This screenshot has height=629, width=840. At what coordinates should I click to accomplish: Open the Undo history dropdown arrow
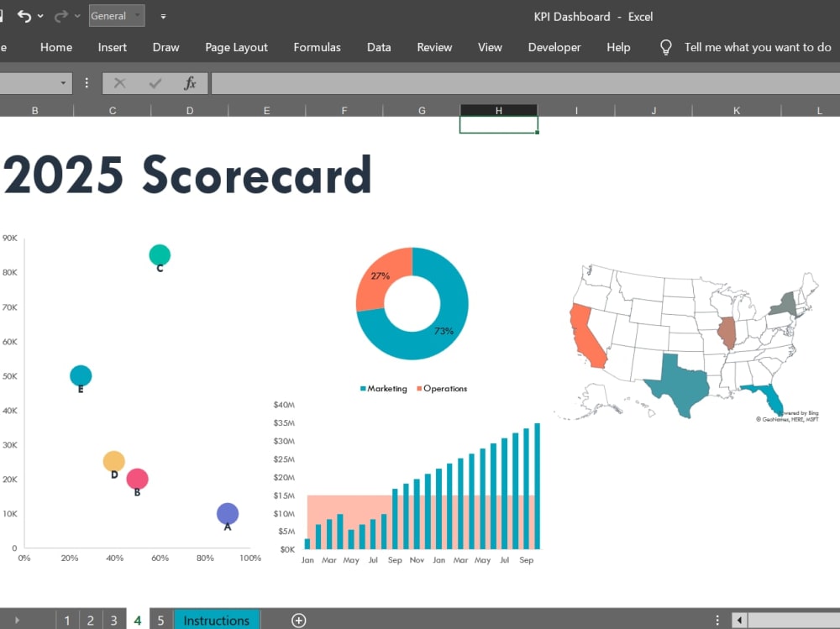coord(40,17)
